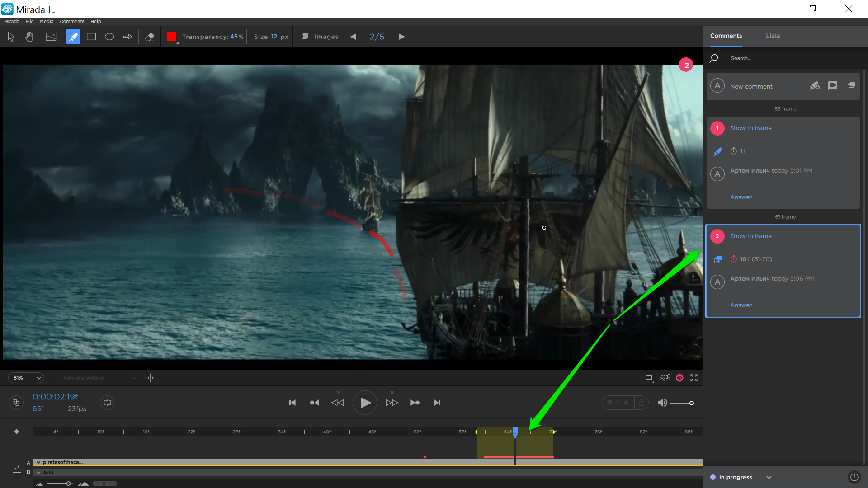Select the arrow drawing tool
The image size is (868, 488).
pyautogui.click(x=128, y=37)
